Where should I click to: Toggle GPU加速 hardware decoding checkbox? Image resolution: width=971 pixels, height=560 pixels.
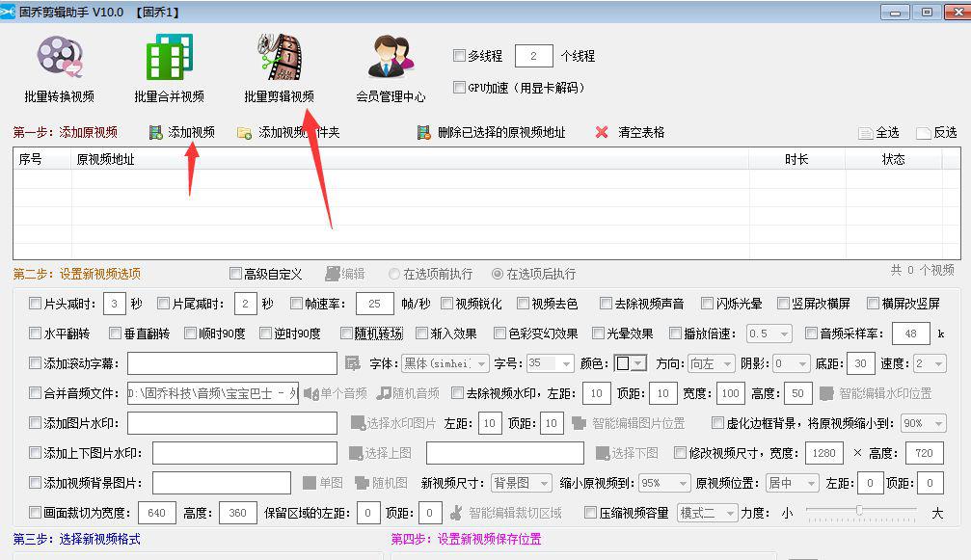coord(459,88)
